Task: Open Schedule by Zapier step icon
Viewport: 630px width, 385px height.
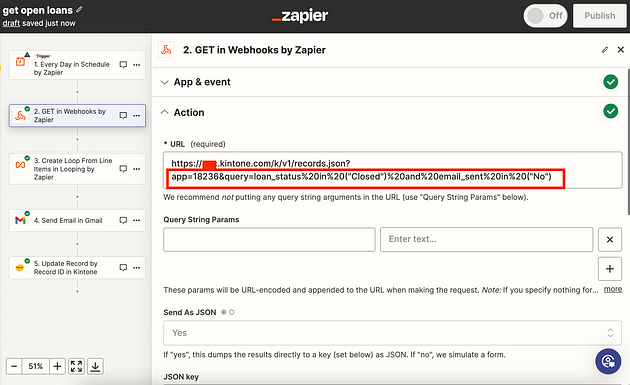Action: click(x=20, y=62)
